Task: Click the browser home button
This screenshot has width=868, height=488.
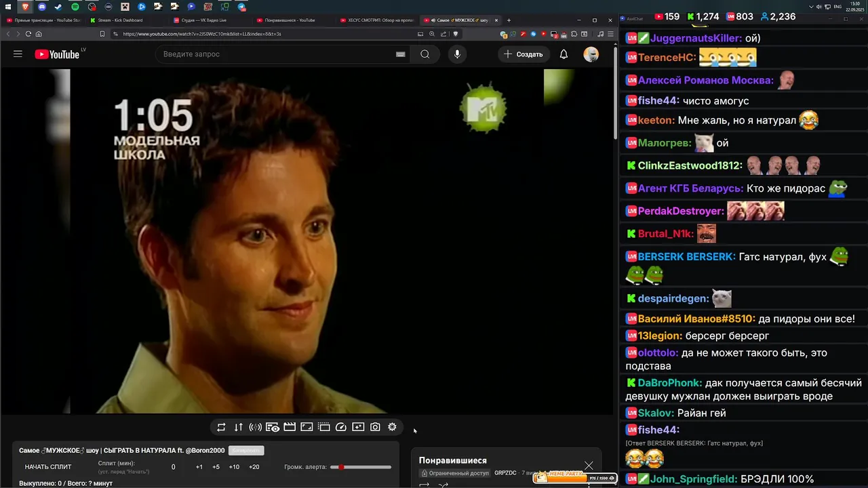Action: 39,34
